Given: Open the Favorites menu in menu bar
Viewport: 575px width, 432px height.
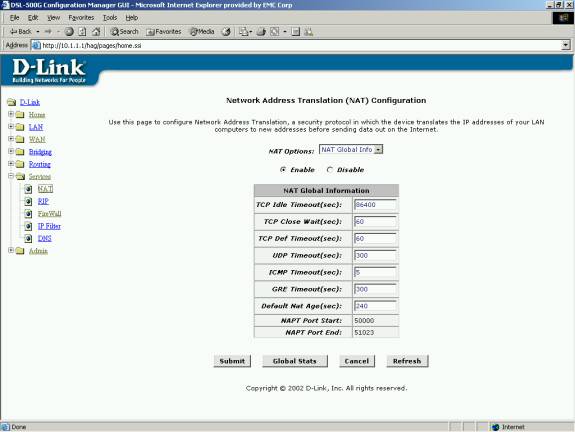Looking at the screenshot, I should (81, 18).
